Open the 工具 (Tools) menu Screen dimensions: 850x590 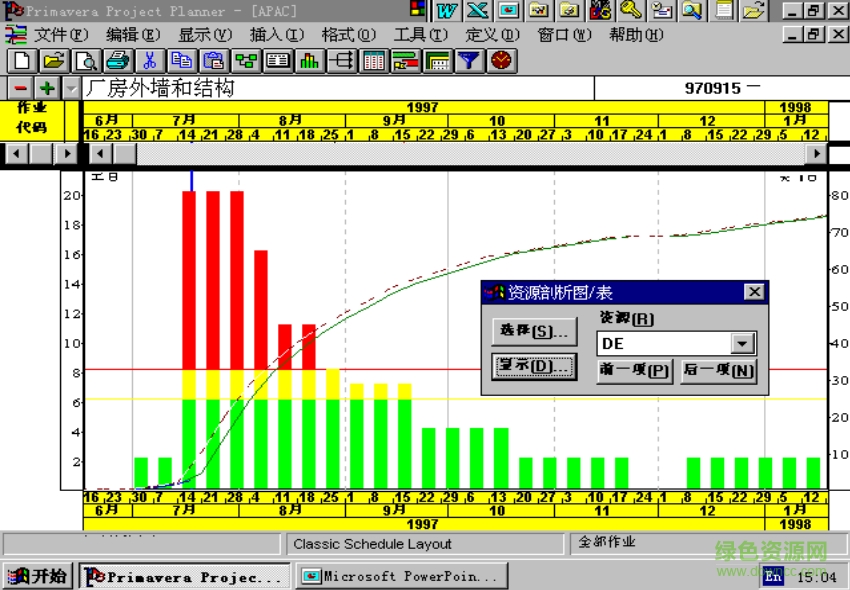420,35
